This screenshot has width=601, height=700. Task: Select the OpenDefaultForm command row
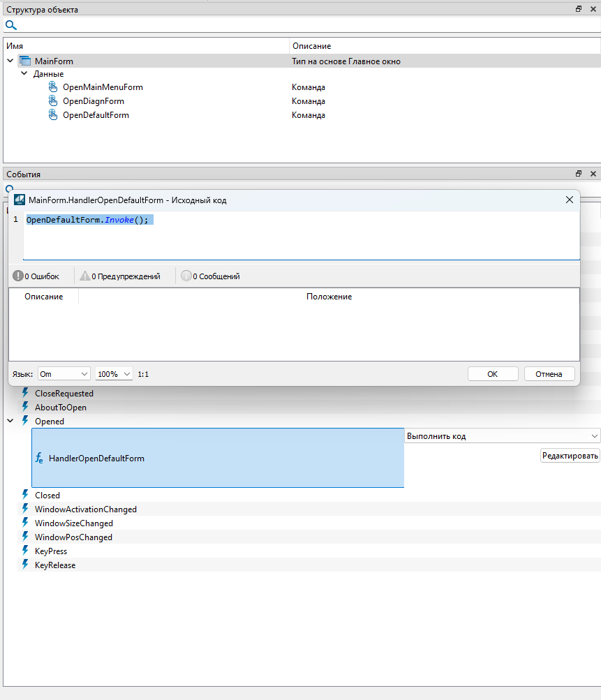tap(96, 115)
